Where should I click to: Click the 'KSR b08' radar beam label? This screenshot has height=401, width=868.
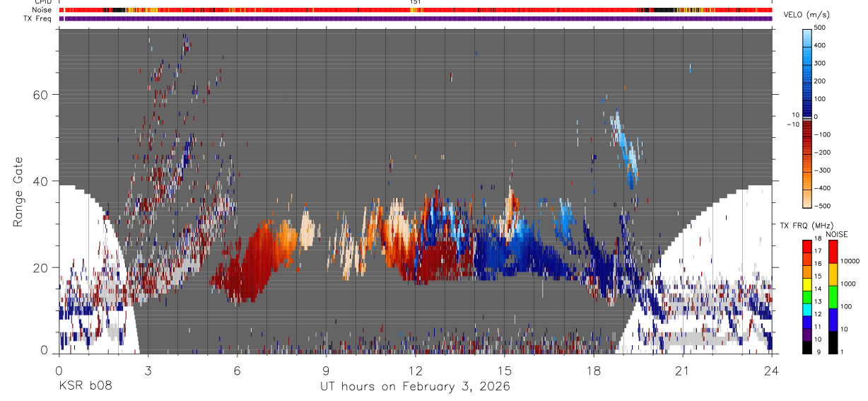coord(84,387)
